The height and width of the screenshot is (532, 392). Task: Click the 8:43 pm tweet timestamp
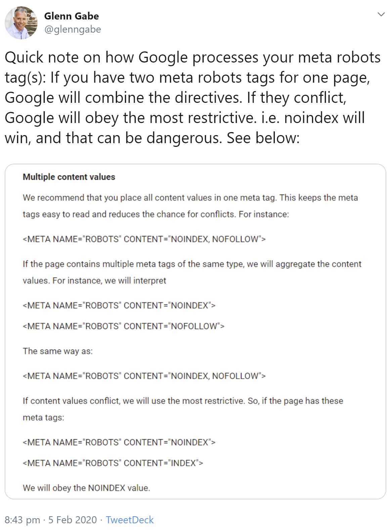pyautogui.click(x=22, y=520)
